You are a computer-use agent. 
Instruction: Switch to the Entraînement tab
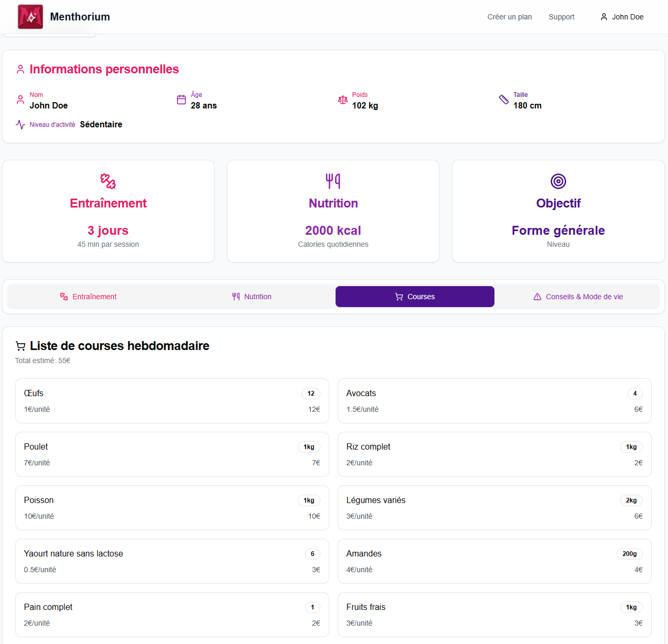coord(88,297)
